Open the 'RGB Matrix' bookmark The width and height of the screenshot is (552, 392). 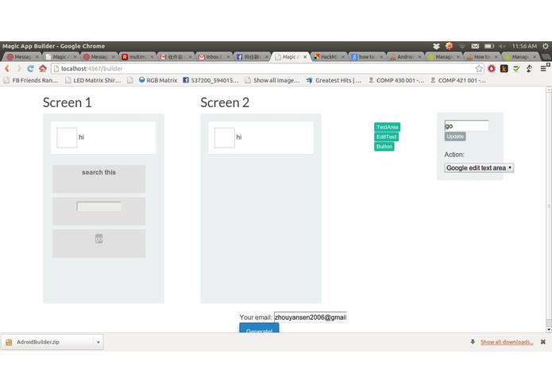(x=158, y=80)
